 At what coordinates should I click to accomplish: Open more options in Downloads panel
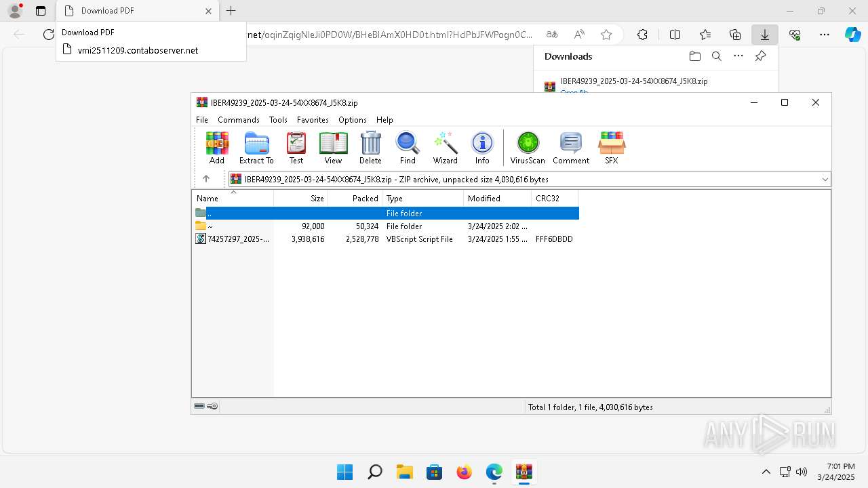[x=738, y=56]
